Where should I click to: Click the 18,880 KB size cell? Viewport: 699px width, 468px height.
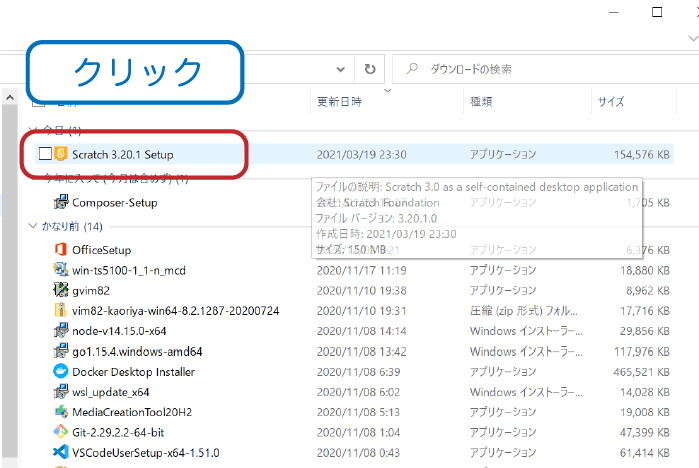pyautogui.click(x=645, y=271)
